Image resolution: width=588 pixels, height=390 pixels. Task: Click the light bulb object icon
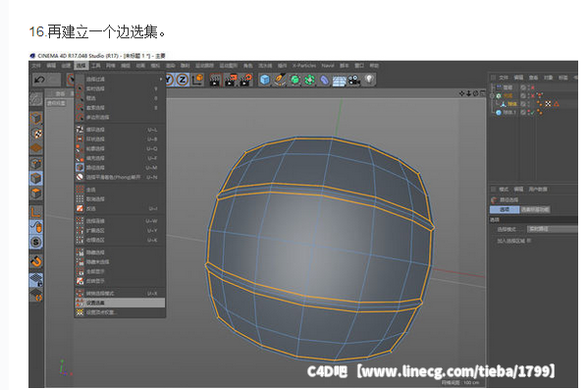pyautogui.click(x=370, y=80)
